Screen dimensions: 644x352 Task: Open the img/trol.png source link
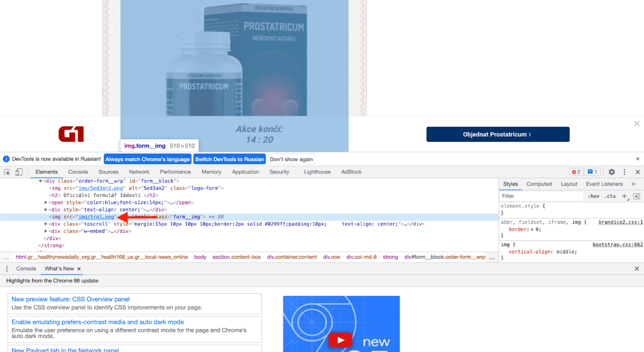(97, 217)
